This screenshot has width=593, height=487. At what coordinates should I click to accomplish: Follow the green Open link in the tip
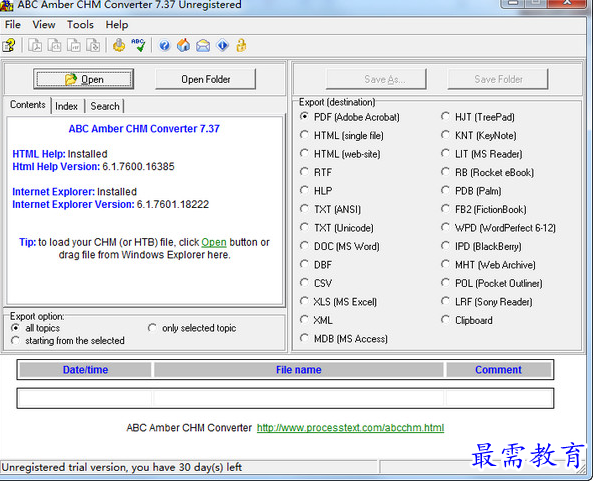pyautogui.click(x=214, y=242)
